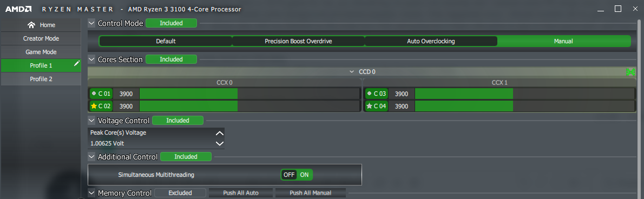
Task: Click the dot marker on core C 01
Action: click(x=94, y=94)
